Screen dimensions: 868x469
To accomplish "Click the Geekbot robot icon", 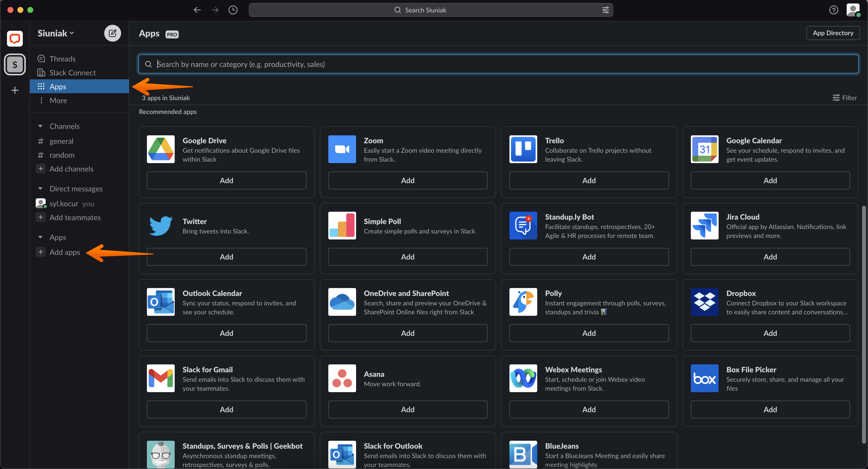I will [x=161, y=455].
